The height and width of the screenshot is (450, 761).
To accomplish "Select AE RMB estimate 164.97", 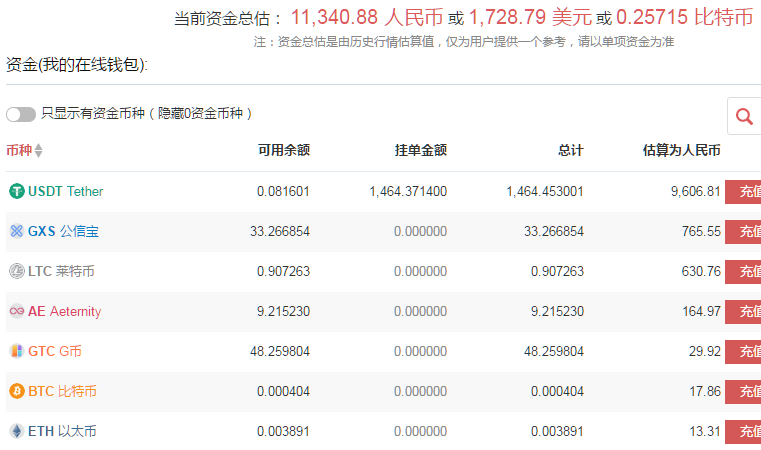I will [x=702, y=311].
